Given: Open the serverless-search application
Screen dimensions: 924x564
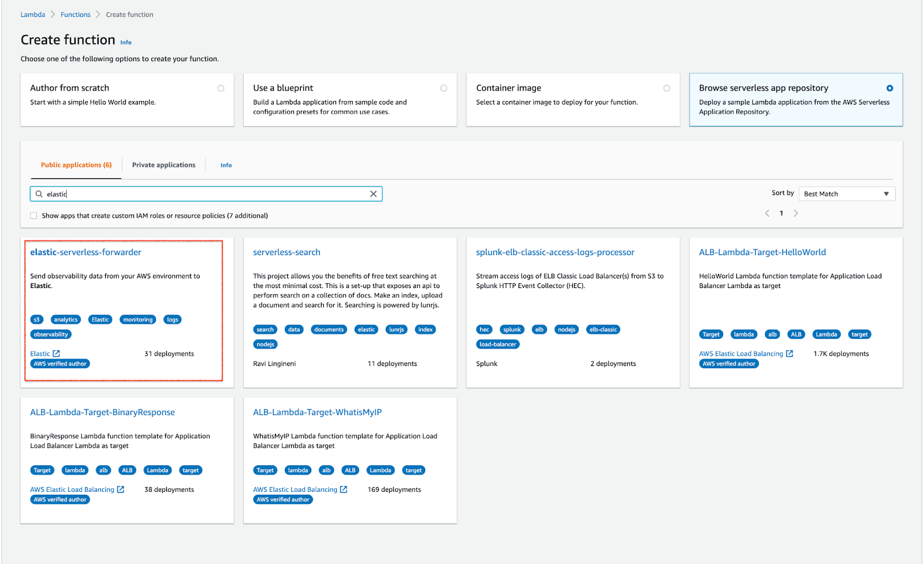Looking at the screenshot, I should point(286,252).
